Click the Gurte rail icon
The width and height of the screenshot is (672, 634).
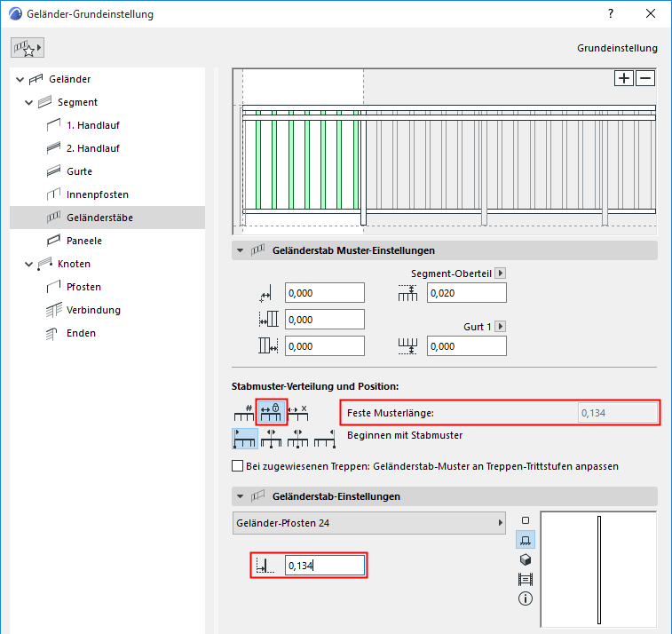[x=53, y=171]
